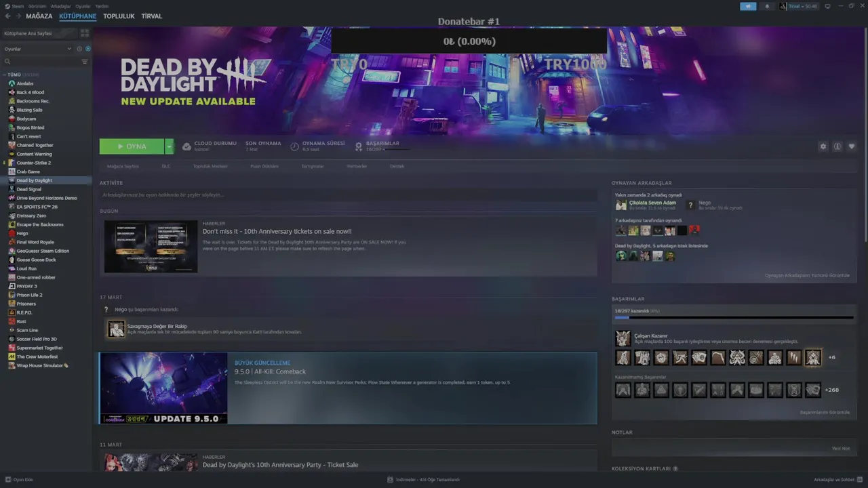Click the PAYDAY 3 game icon
868x488 pixels.
pyautogui.click(x=12, y=286)
